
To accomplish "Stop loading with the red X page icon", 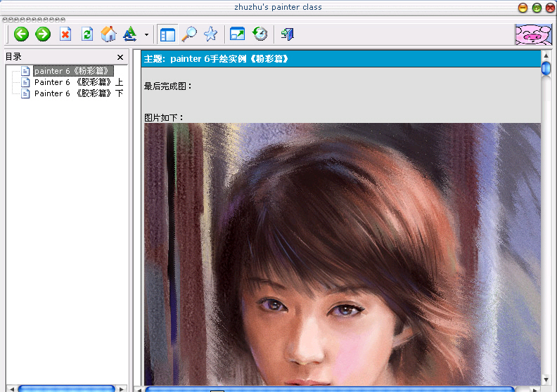I will click(x=65, y=34).
